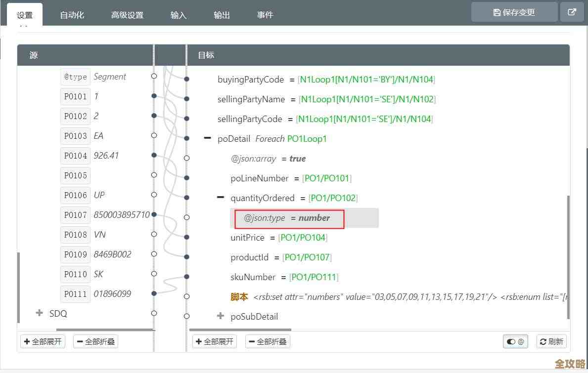Open the events tab
Viewport: 588px width, 373px height.
tap(265, 15)
